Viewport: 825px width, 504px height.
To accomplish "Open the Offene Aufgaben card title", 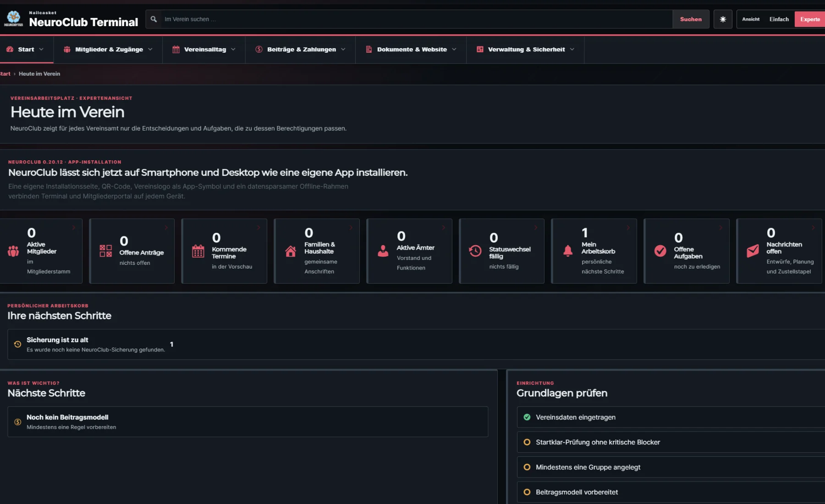I will coord(688,252).
